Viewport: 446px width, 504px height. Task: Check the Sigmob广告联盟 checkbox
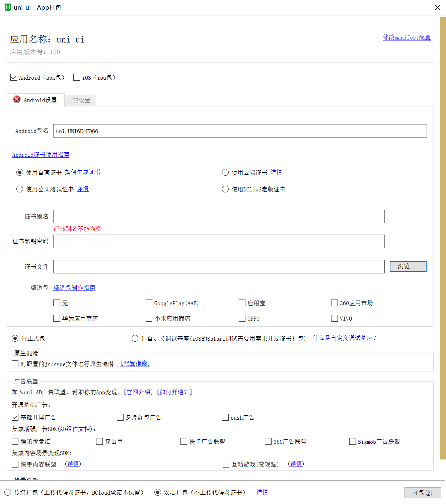(x=353, y=442)
